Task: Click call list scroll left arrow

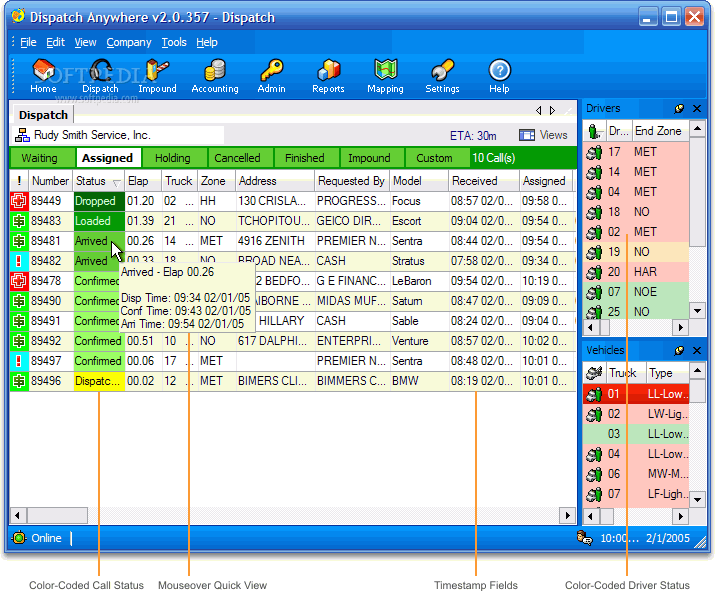Action: (17, 516)
